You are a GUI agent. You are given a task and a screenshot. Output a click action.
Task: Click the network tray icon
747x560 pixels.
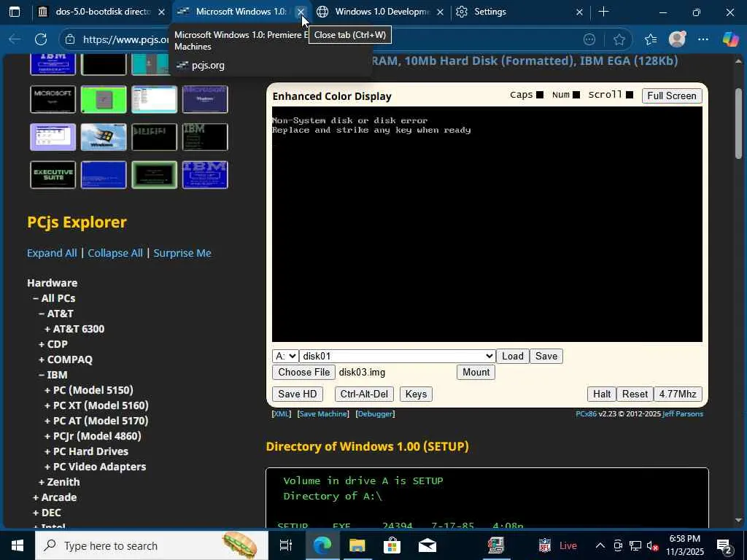pyautogui.click(x=635, y=545)
